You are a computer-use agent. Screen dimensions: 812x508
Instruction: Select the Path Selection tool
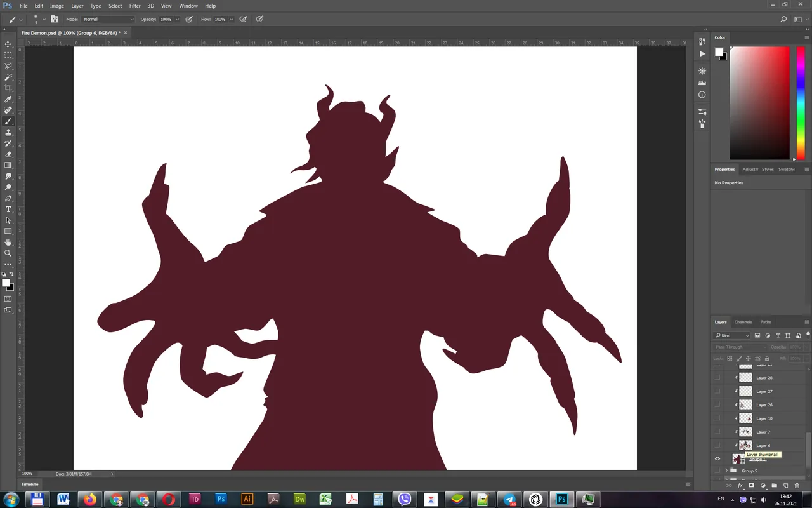(8, 220)
